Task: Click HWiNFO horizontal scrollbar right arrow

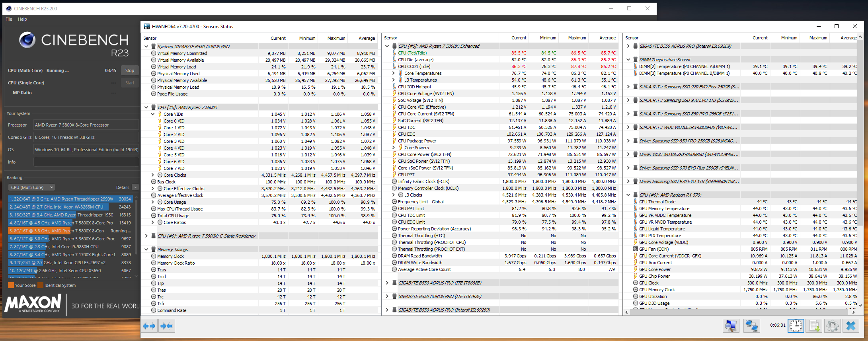Action: pyautogui.click(x=853, y=312)
